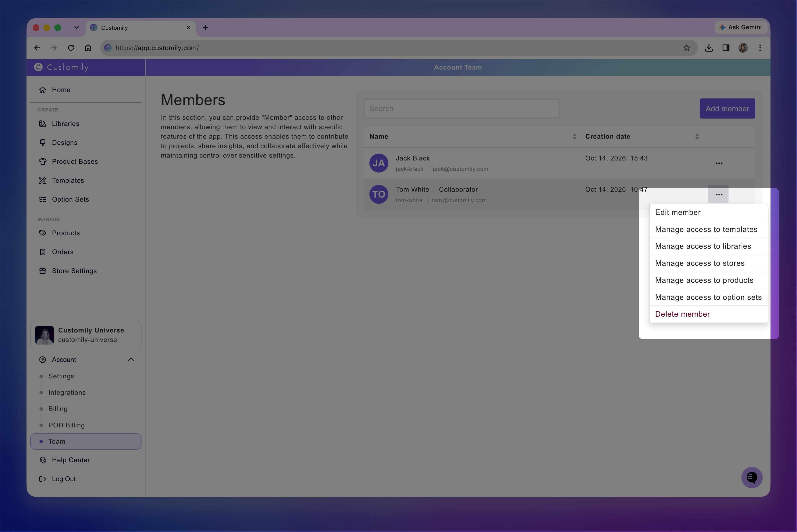The width and height of the screenshot is (797, 532).
Task: Open Products under Manage
Action: tap(66, 233)
